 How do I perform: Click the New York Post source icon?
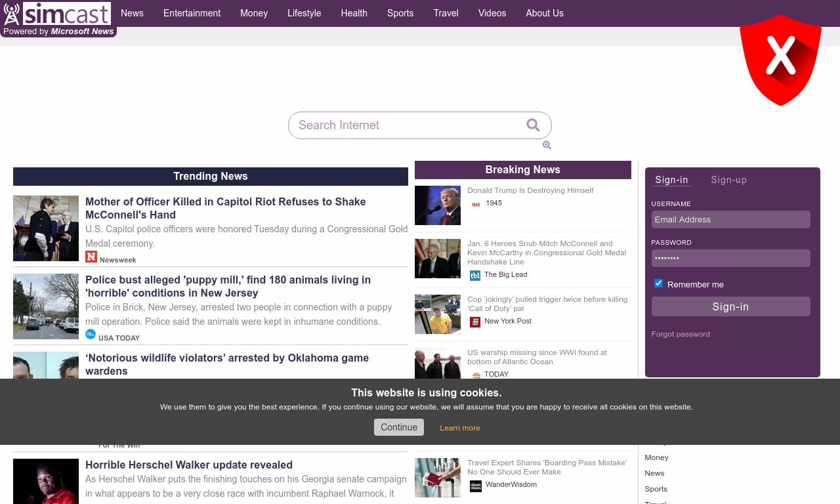(x=475, y=322)
